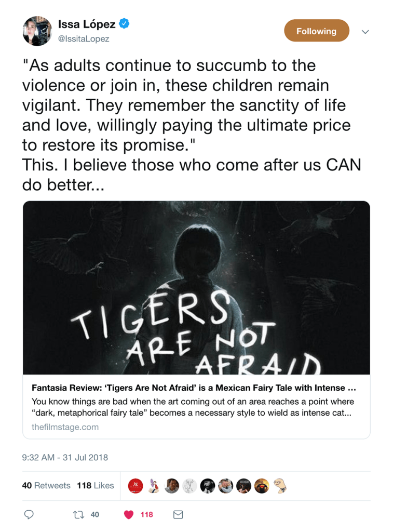
Task: Reply to the tweet via speech bubble icon
Action: (29, 514)
